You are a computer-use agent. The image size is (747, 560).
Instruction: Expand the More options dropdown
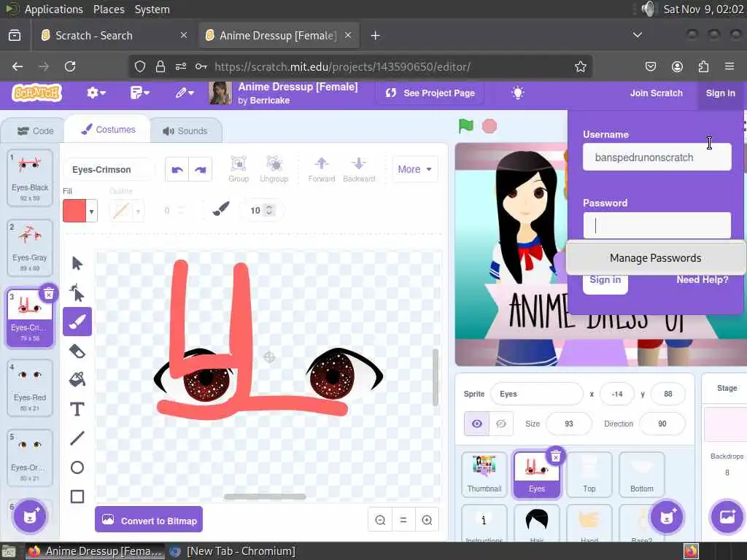click(414, 169)
